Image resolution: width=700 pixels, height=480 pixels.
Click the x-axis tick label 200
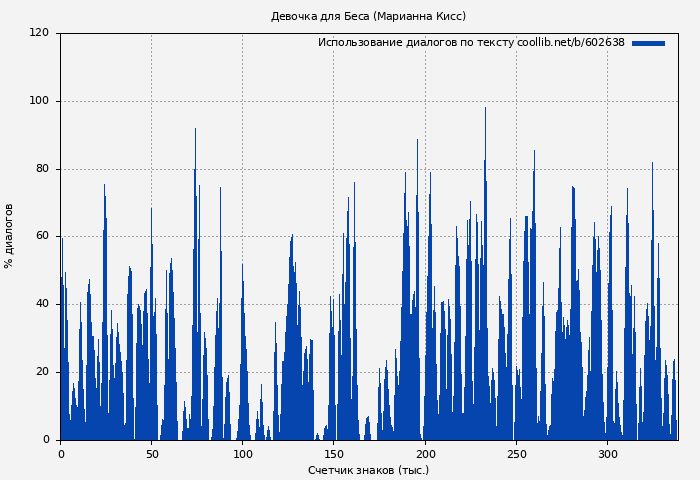[425, 454]
